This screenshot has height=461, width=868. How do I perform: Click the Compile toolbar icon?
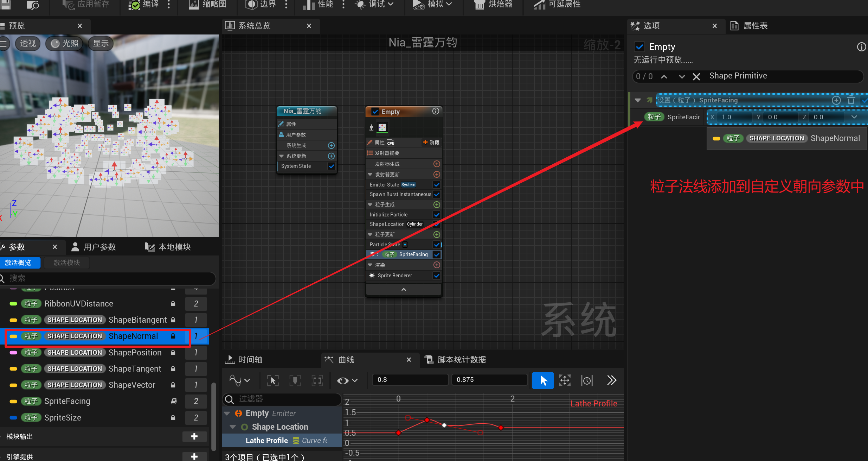point(134,5)
